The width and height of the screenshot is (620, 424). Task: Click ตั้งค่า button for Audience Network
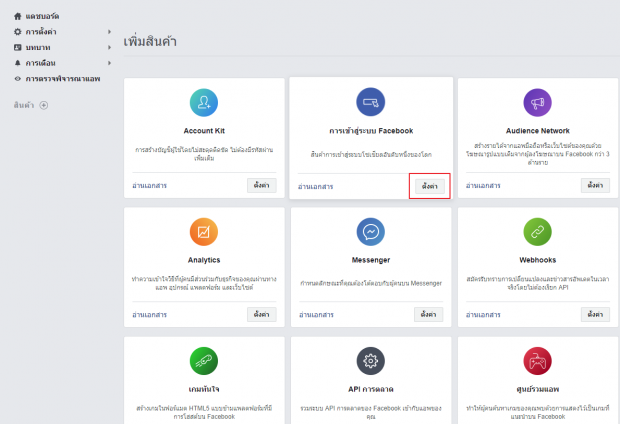tap(595, 185)
